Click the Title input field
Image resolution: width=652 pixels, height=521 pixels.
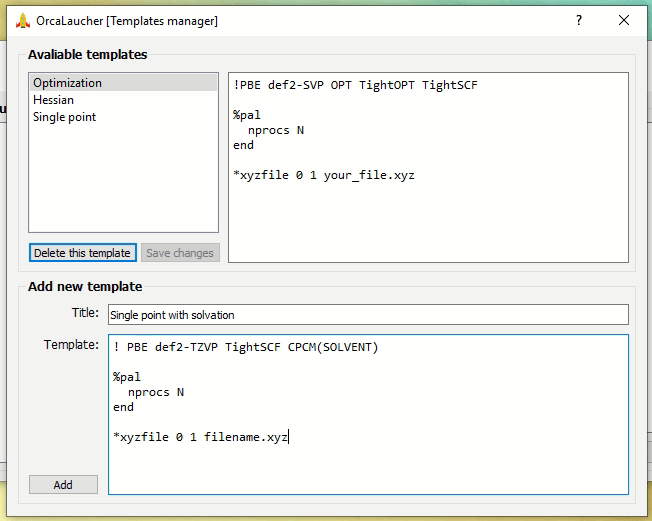click(368, 315)
